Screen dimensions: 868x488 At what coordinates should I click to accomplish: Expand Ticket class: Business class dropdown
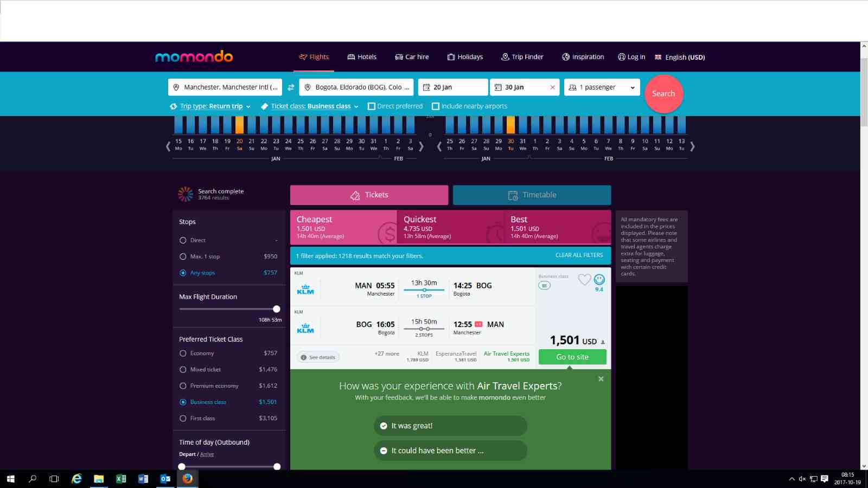coord(310,106)
